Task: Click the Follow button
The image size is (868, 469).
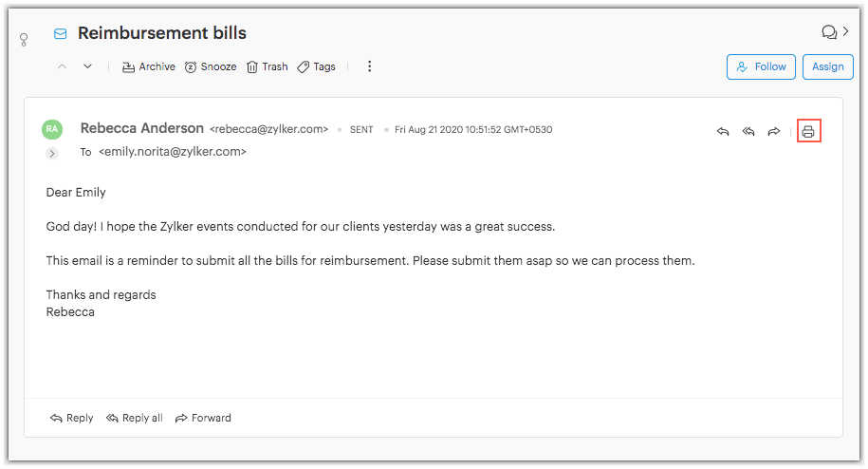Action: [x=761, y=66]
